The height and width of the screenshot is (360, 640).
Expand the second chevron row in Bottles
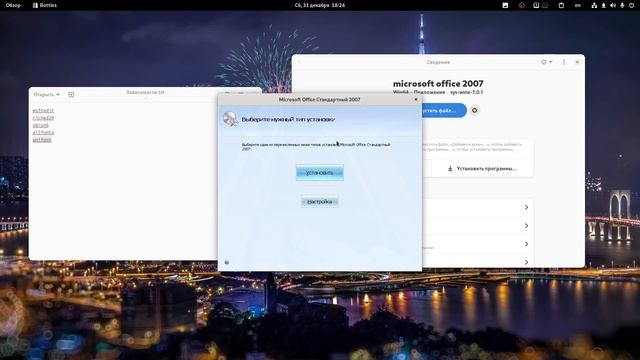coord(526,226)
